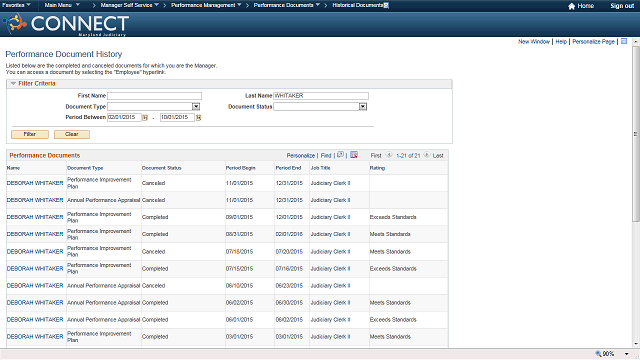Expand the zoom level dropdown arrow
The height and width of the screenshot is (360, 640).
(627, 354)
